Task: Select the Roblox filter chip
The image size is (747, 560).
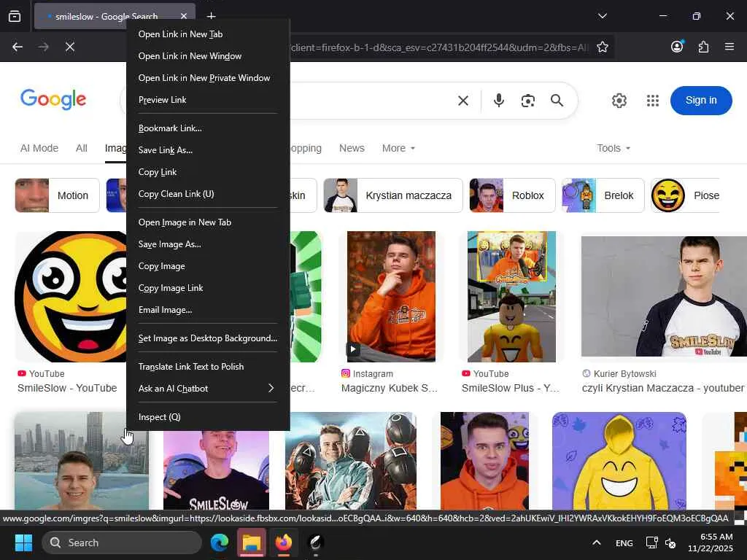Action: tap(512, 195)
